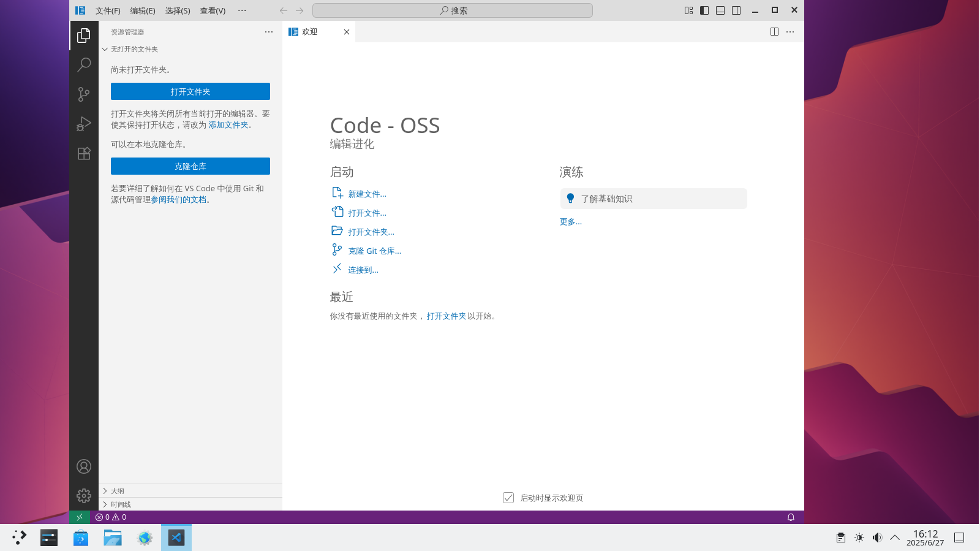Open the 选择(S) menu
Image resolution: width=980 pixels, height=551 pixels.
tap(178, 10)
